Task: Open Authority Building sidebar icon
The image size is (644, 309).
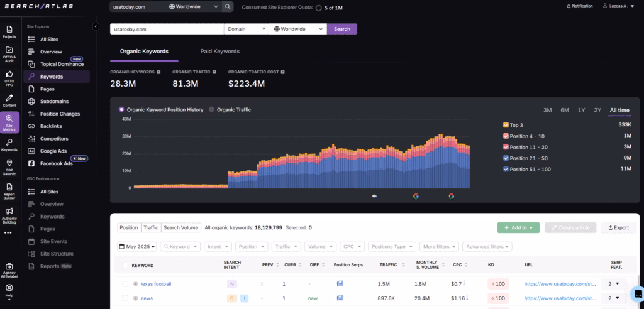Action: click(9, 214)
